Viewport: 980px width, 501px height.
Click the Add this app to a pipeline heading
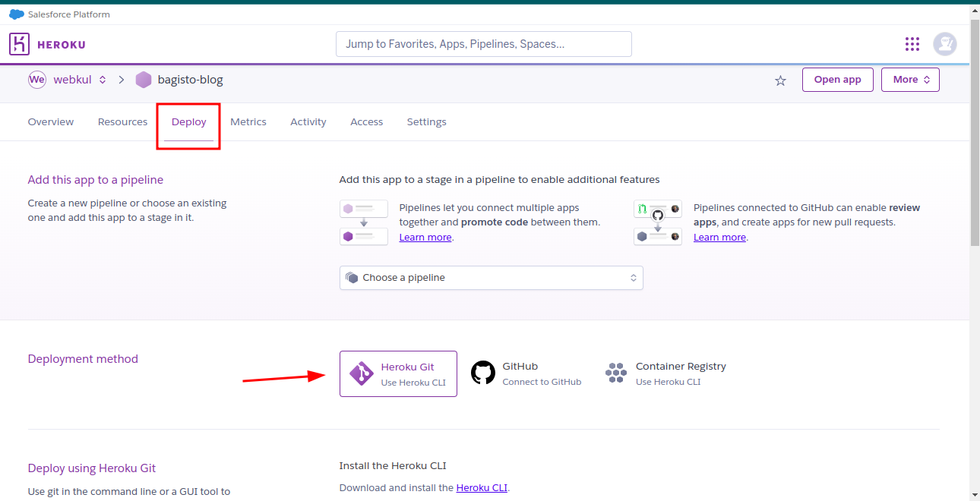[96, 180]
